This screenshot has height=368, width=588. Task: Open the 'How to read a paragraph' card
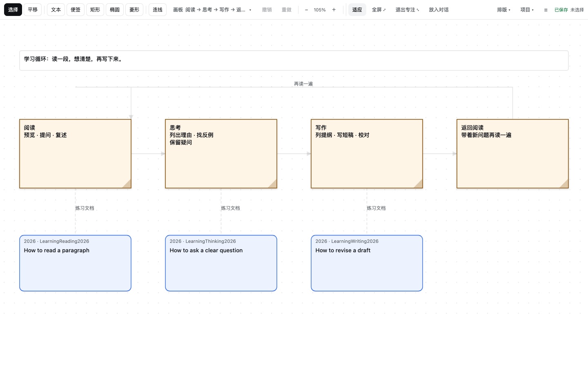point(75,263)
